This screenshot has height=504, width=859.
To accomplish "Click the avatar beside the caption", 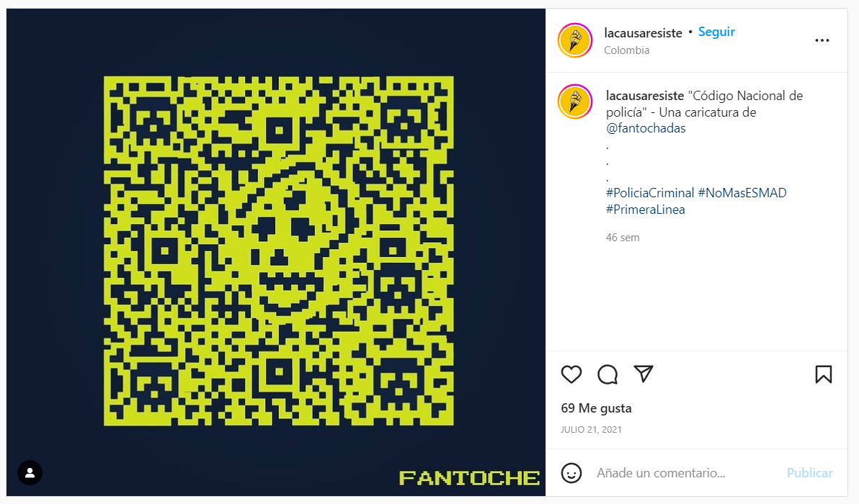I will tap(574, 102).
